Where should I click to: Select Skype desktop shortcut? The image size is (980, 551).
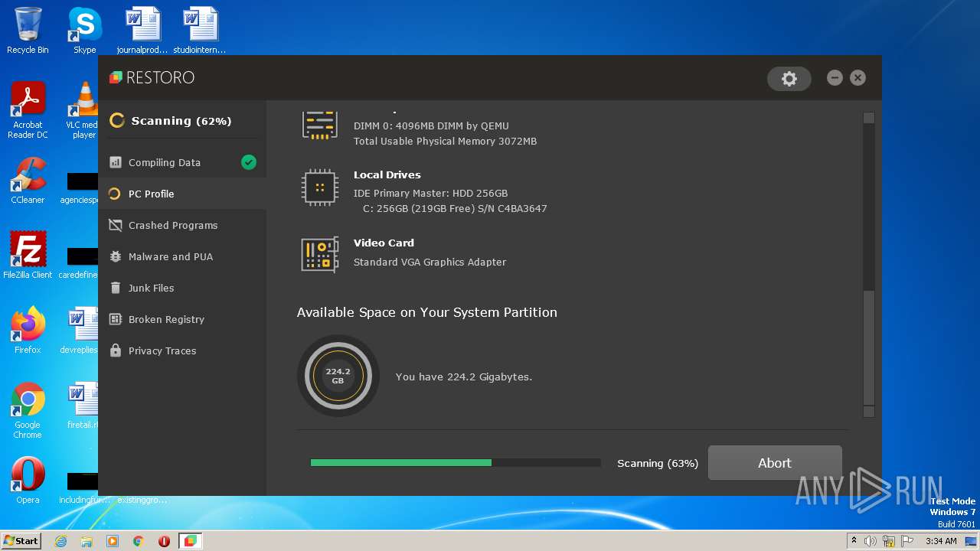(85, 31)
